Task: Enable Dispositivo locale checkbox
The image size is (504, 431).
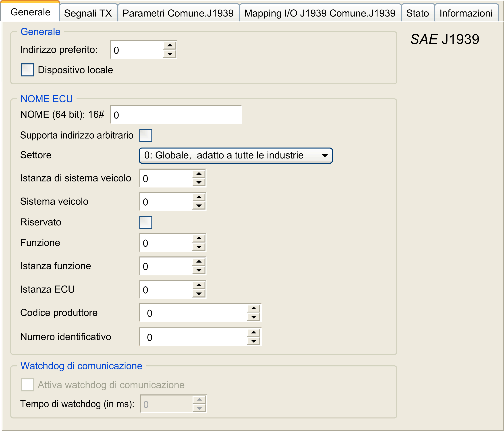Action: [x=27, y=70]
